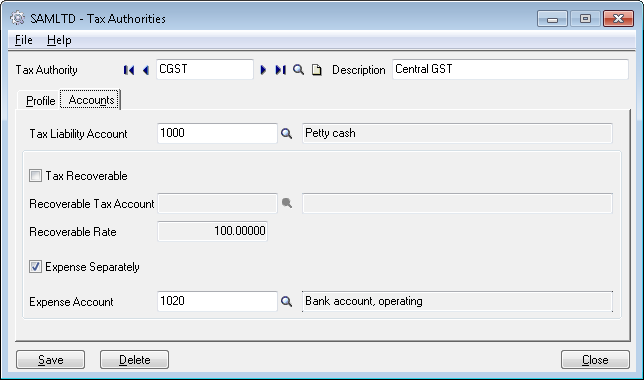Viewport: 644px width, 380px height.
Task: Open finder for Expense Account
Action: click(x=286, y=302)
